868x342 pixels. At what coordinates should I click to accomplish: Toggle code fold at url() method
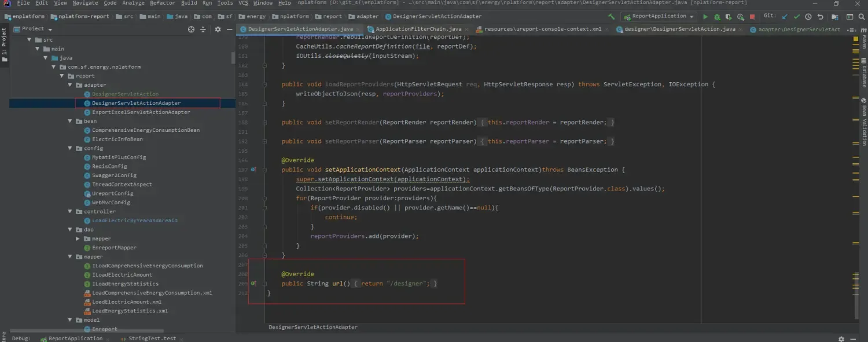(265, 284)
